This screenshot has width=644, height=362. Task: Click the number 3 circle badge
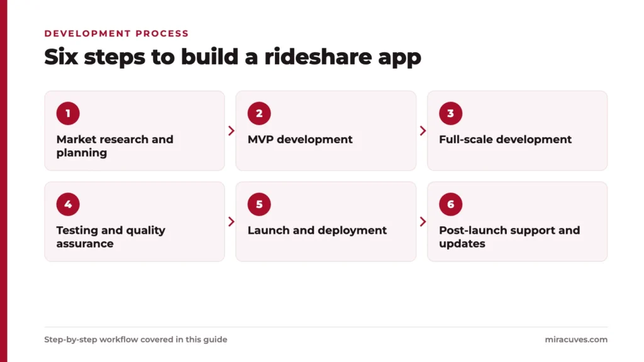[450, 113]
